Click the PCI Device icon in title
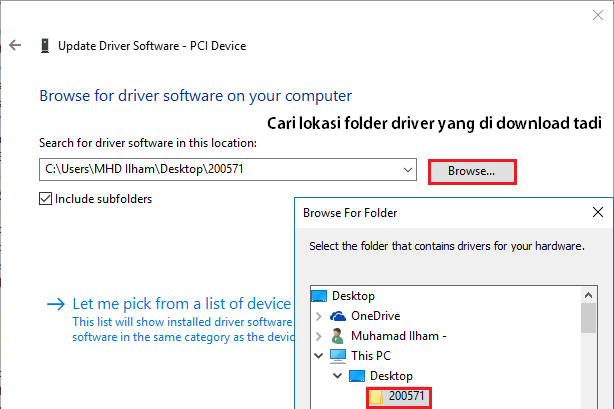 [x=45, y=45]
